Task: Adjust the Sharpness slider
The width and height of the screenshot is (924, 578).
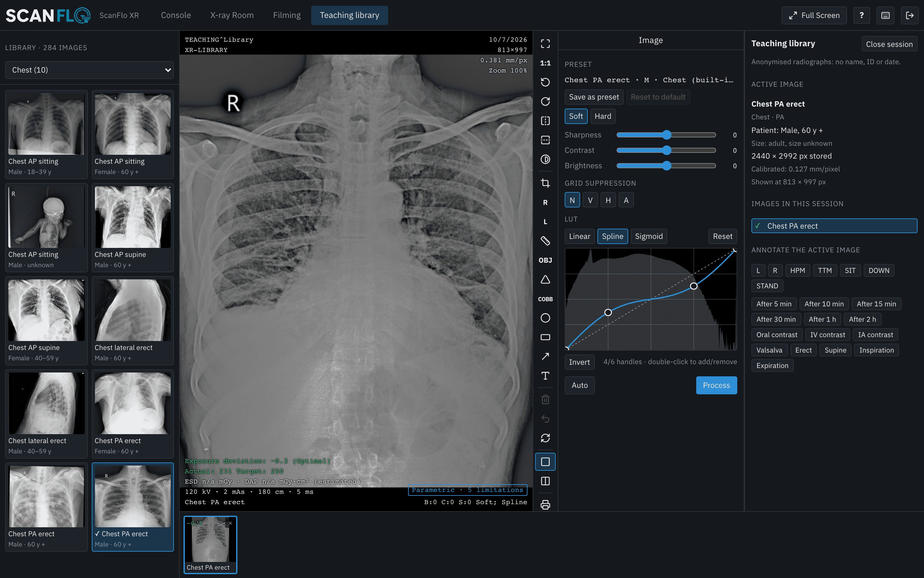Action: [x=666, y=135]
